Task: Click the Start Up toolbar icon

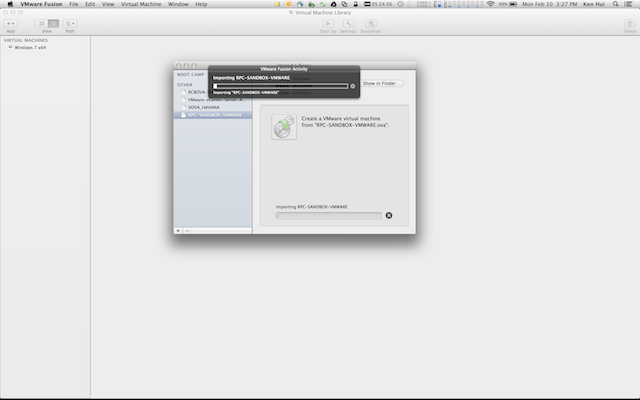Action: (328, 24)
